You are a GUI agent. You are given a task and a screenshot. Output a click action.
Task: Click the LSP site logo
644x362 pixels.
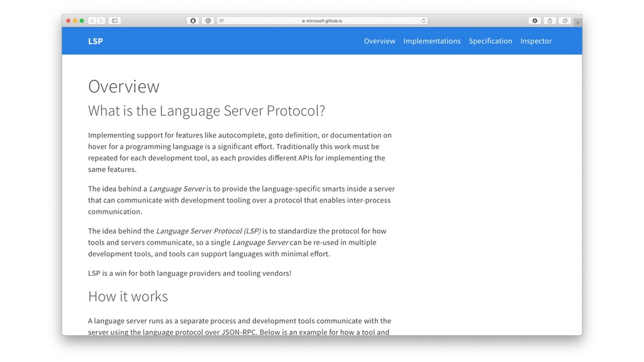click(x=96, y=41)
